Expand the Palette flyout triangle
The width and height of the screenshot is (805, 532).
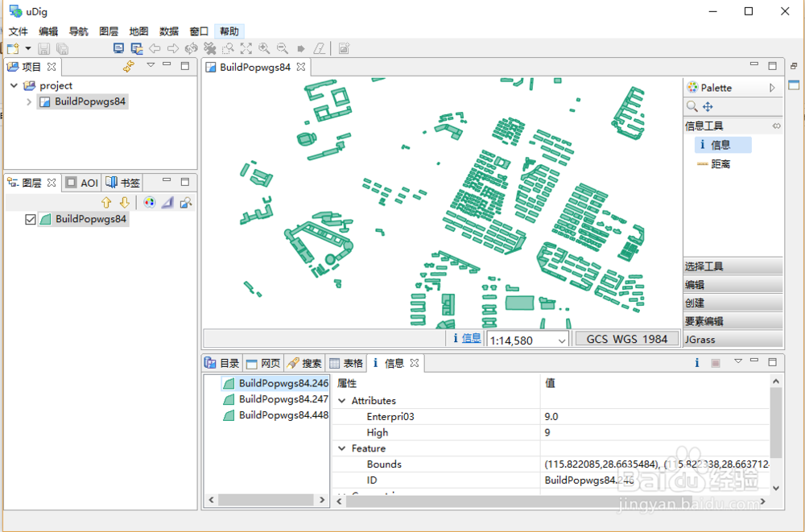pos(772,88)
